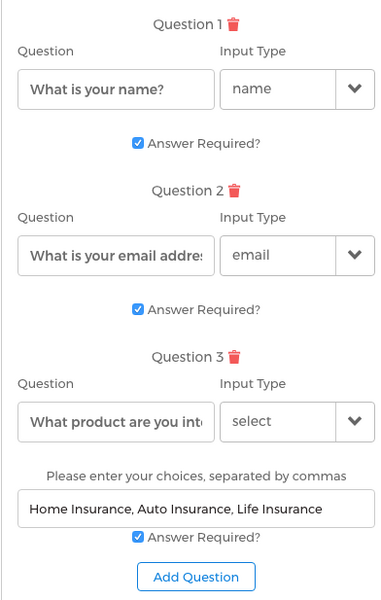
Task: Click into the 'What is your email' question field
Action: [x=116, y=256]
